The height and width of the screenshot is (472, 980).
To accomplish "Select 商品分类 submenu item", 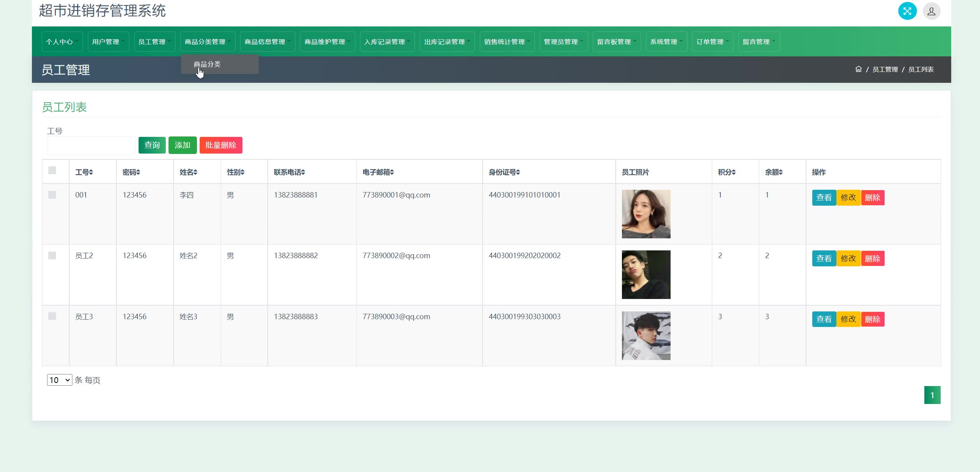I will 207,64.
